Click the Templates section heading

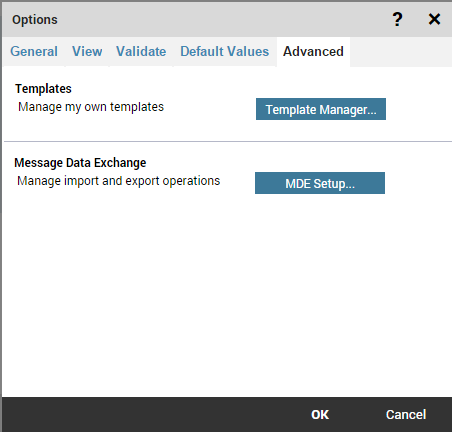pos(43,89)
